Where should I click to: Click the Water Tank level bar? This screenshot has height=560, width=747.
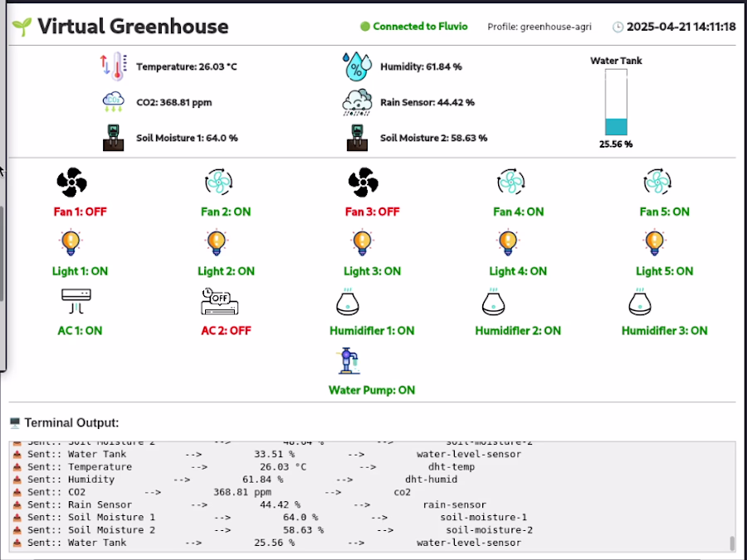point(616,102)
